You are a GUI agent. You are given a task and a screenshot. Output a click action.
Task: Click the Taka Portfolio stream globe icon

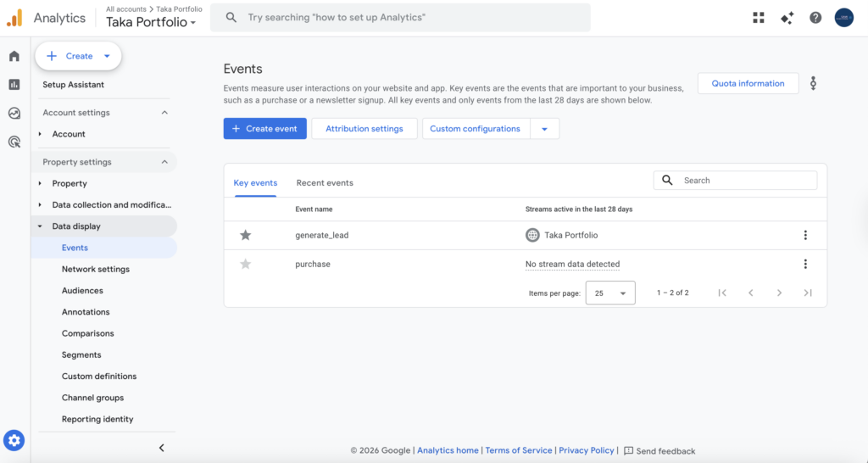pyautogui.click(x=532, y=236)
